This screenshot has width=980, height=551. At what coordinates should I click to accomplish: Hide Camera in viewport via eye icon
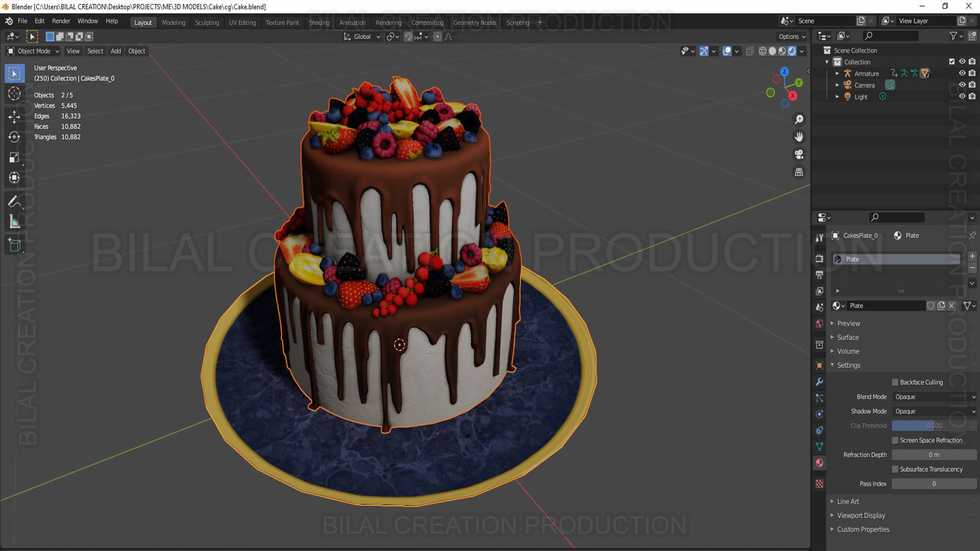click(x=962, y=85)
